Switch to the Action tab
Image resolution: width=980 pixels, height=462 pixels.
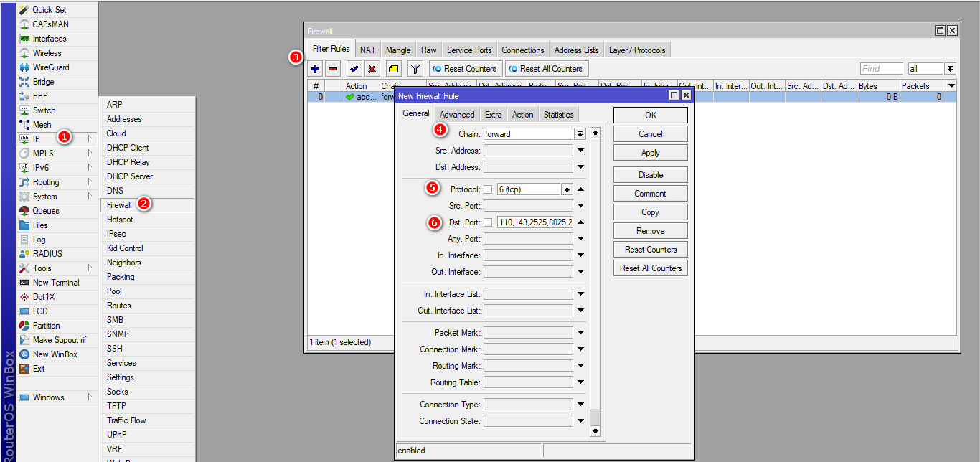[x=522, y=115]
